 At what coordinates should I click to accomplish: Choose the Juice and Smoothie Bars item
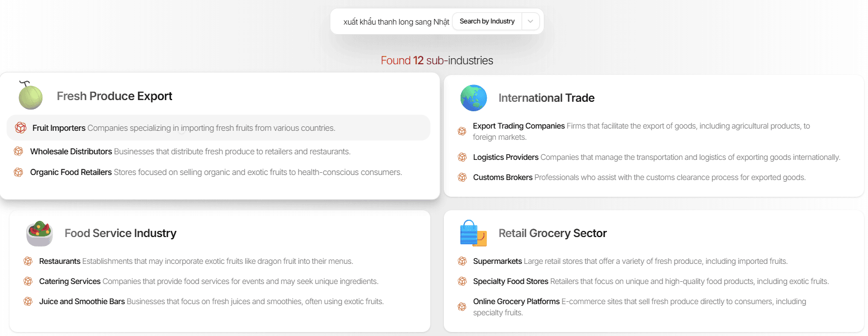[x=82, y=301]
